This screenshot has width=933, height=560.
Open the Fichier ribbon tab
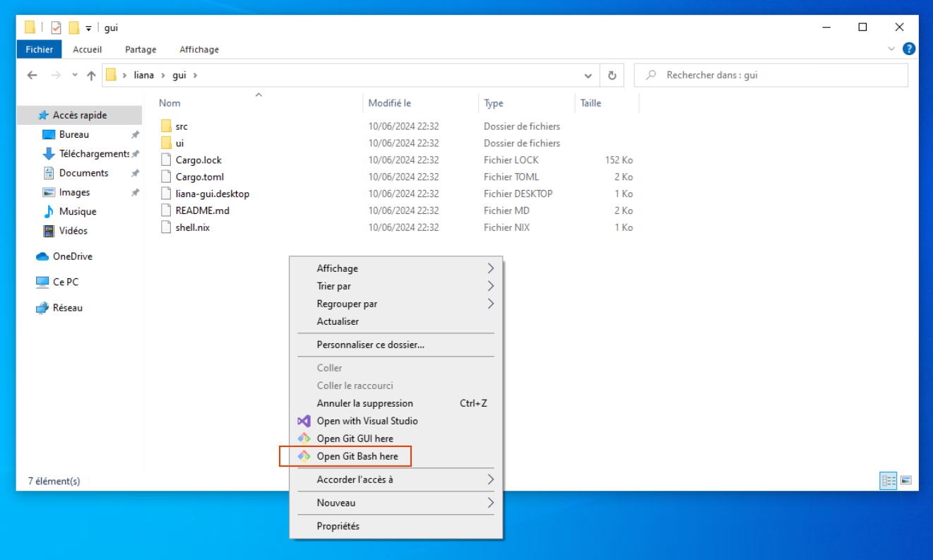coord(39,49)
